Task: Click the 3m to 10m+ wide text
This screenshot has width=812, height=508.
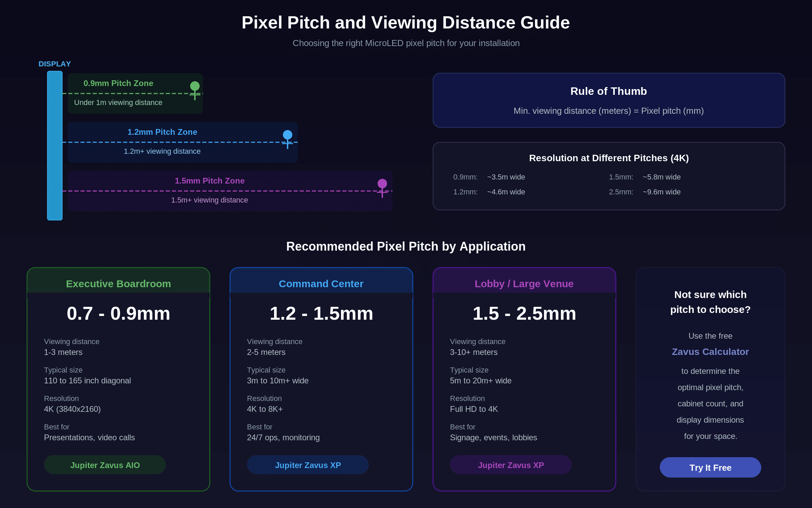Action: (x=278, y=381)
